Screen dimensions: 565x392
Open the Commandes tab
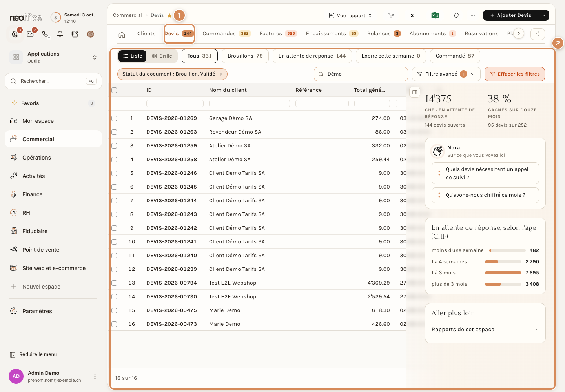226,34
